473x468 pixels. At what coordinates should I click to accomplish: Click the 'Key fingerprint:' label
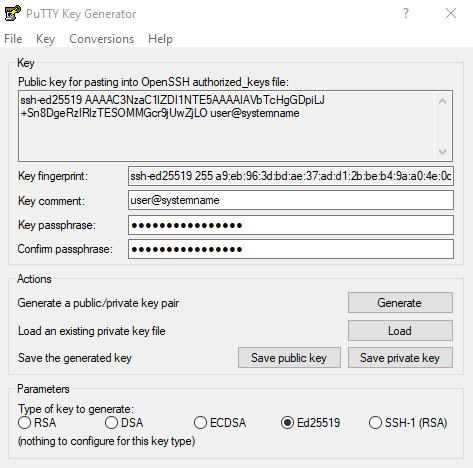(53, 176)
